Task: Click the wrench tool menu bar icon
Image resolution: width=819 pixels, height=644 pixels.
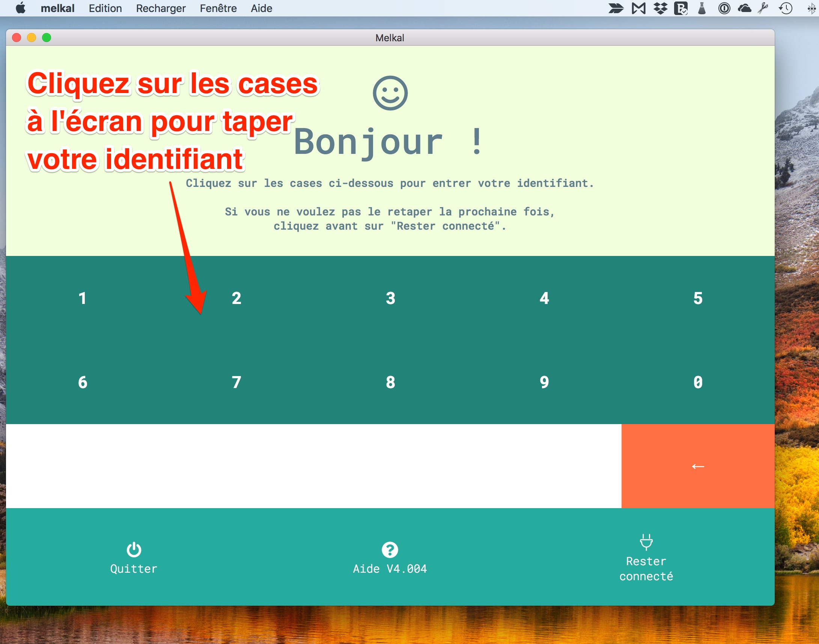Action: pyautogui.click(x=763, y=8)
